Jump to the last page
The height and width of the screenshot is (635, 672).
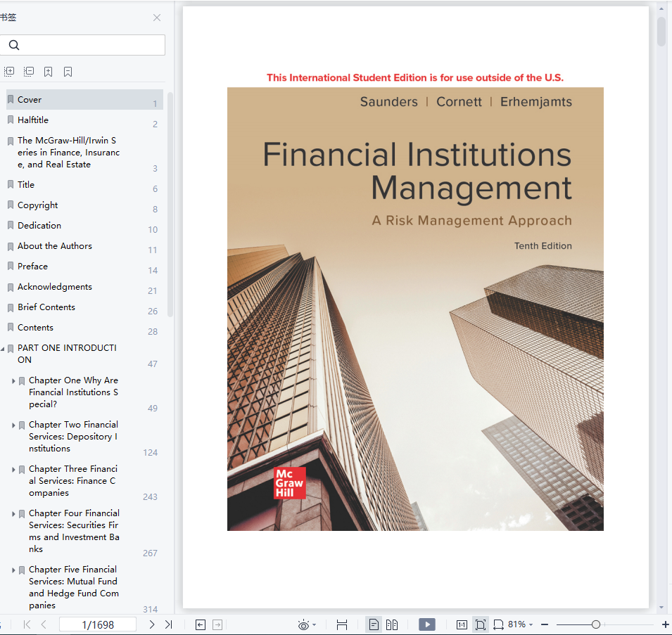[168, 624]
